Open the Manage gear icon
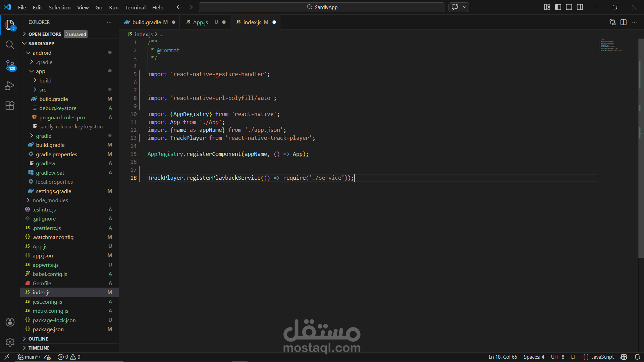 [x=10, y=342]
